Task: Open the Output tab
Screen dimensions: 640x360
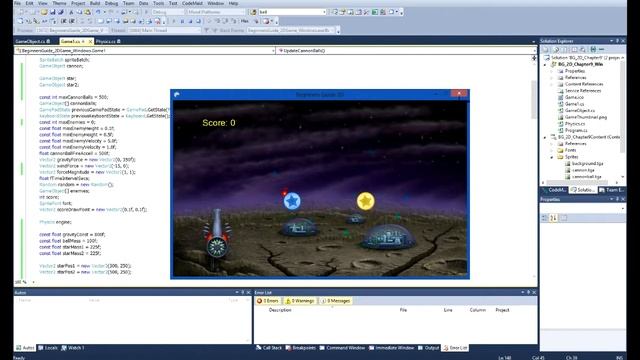Action: pyautogui.click(x=429, y=348)
